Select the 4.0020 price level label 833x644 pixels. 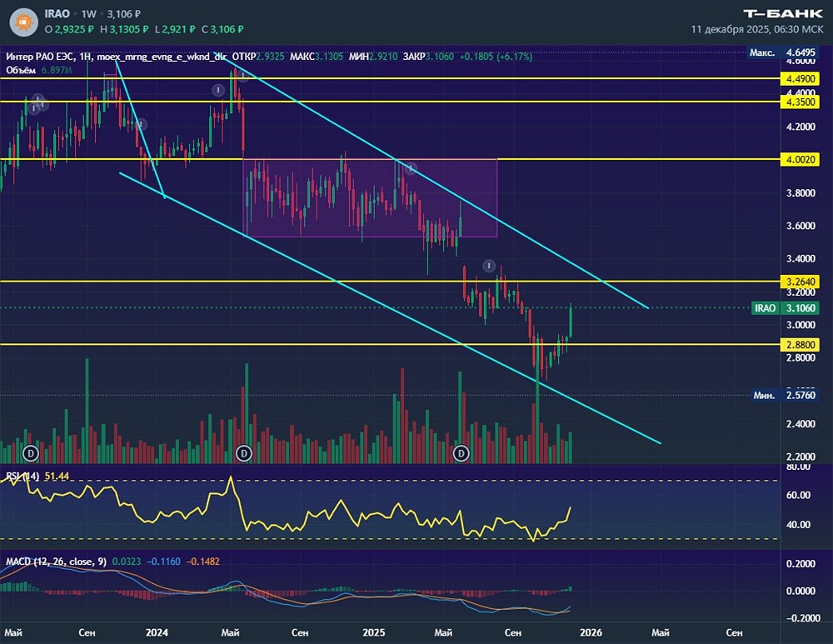point(800,159)
